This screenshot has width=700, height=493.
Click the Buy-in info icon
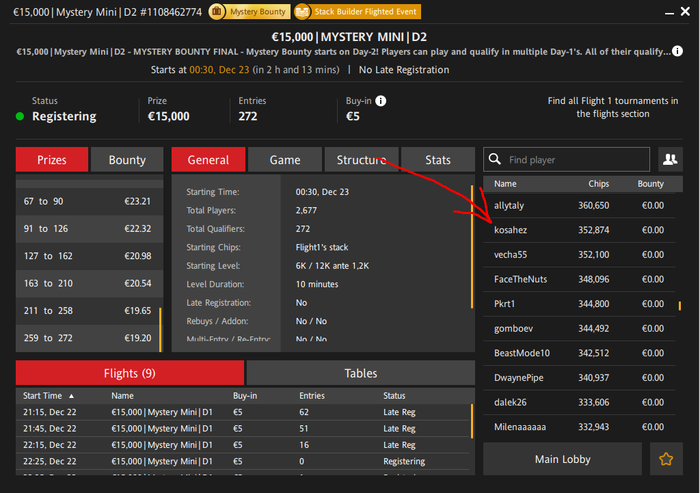pos(380,101)
